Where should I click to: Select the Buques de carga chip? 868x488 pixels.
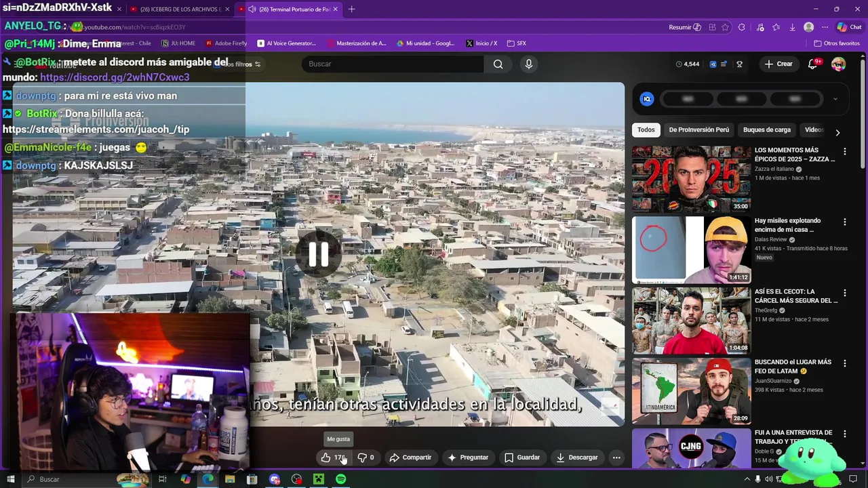pos(767,129)
